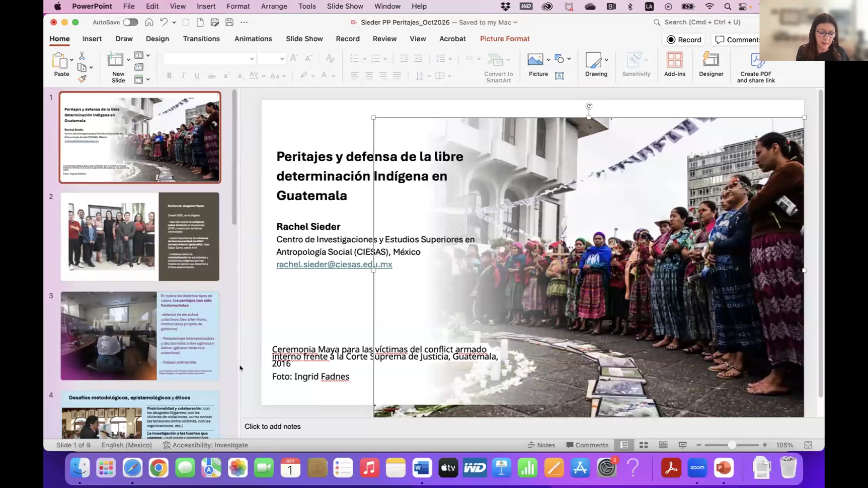Switch to Slide Sorter view
The image size is (868, 488).
tap(644, 445)
